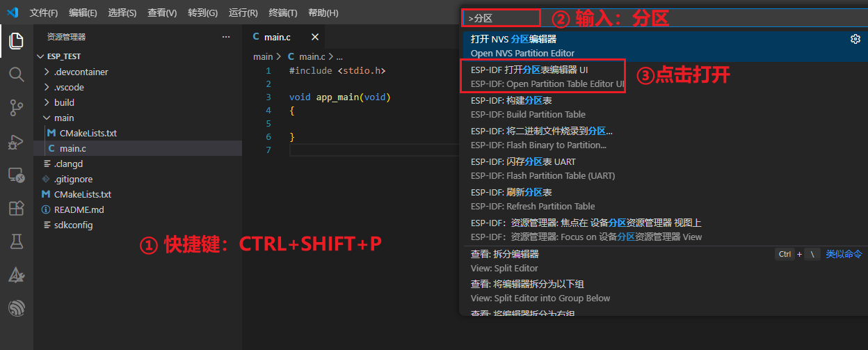Image resolution: width=868 pixels, height=350 pixels.
Task: Click the VS Code logo icon
Action: pyautogui.click(x=14, y=13)
